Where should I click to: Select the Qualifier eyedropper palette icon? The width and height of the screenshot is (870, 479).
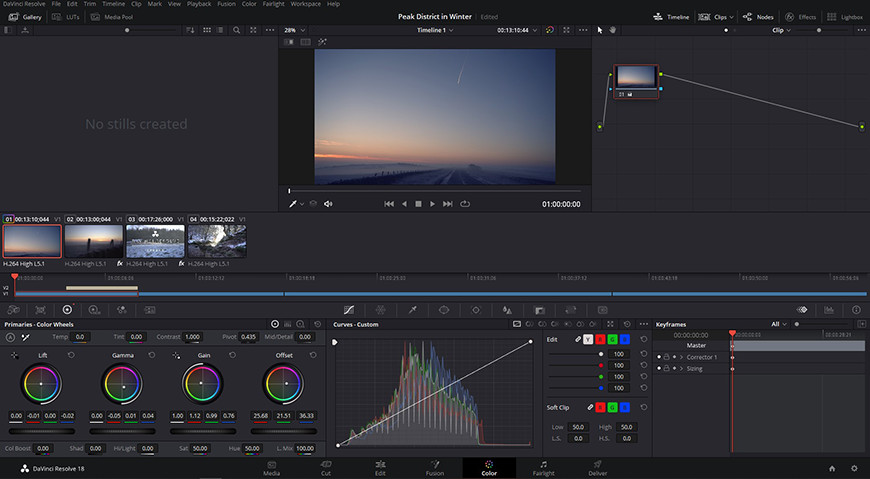pos(412,310)
